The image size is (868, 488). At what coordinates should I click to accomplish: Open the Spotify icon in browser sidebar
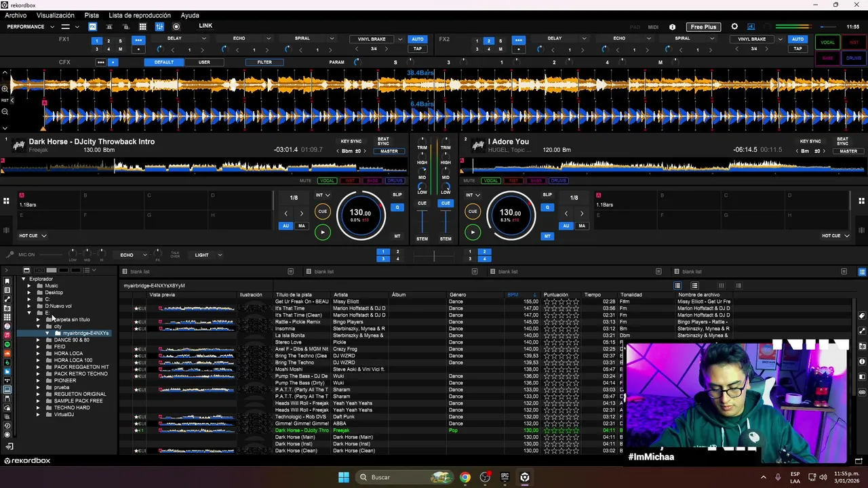7,344
